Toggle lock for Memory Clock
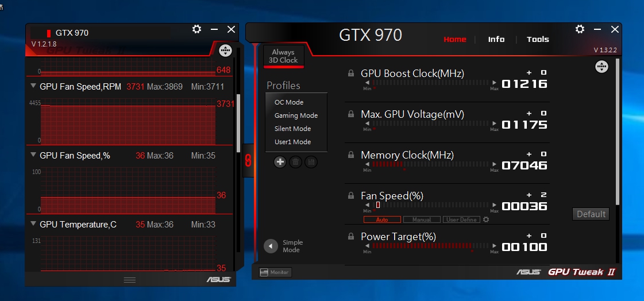The width and height of the screenshot is (644, 301). click(x=351, y=155)
